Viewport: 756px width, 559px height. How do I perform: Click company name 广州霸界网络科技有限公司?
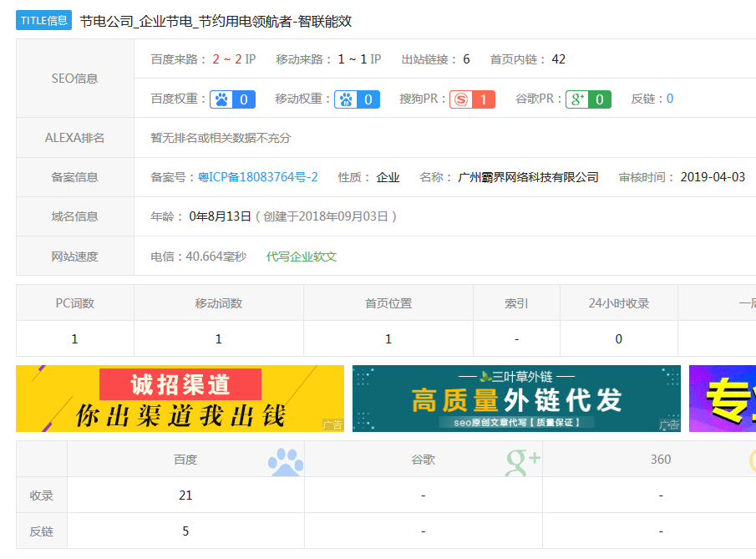(x=528, y=177)
